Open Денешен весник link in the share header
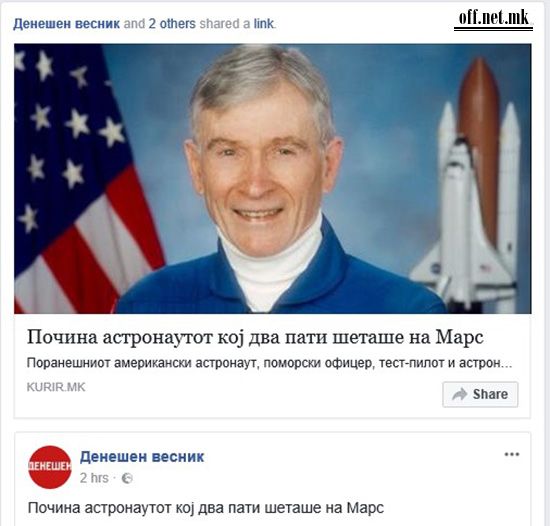This screenshot has height=526, width=550. pyautogui.click(x=67, y=24)
